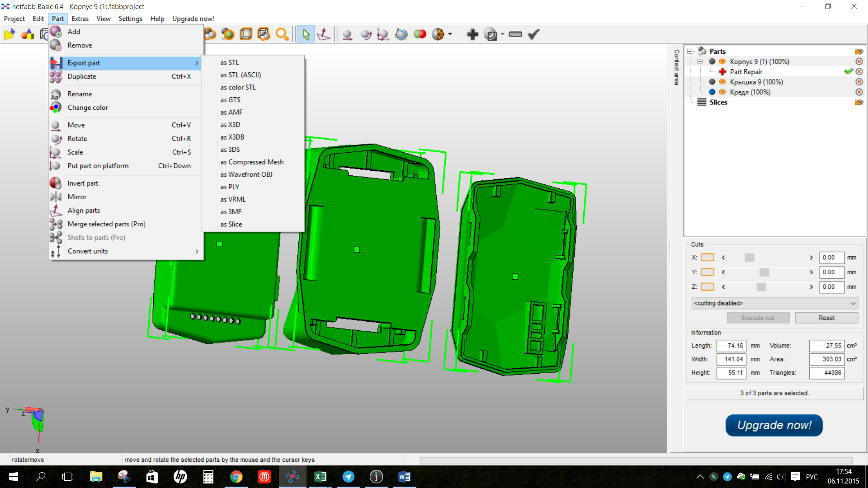Click the Context area vertical tab

click(676, 67)
